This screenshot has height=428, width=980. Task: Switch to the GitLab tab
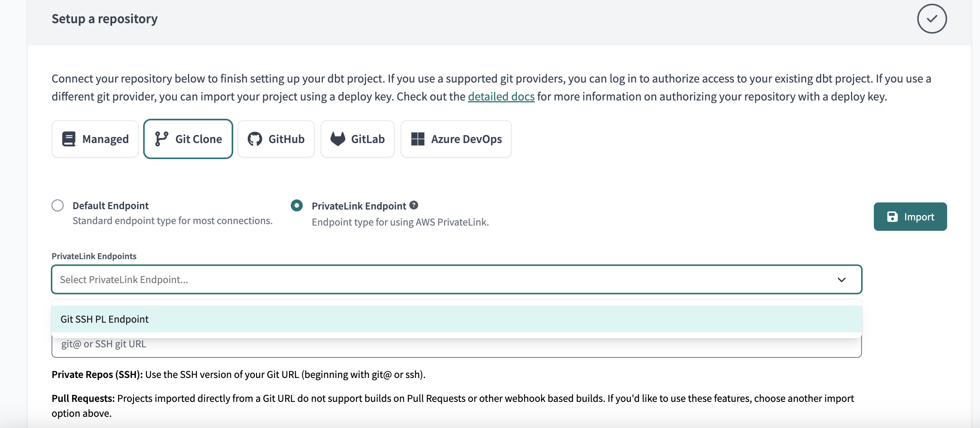point(358,139)
